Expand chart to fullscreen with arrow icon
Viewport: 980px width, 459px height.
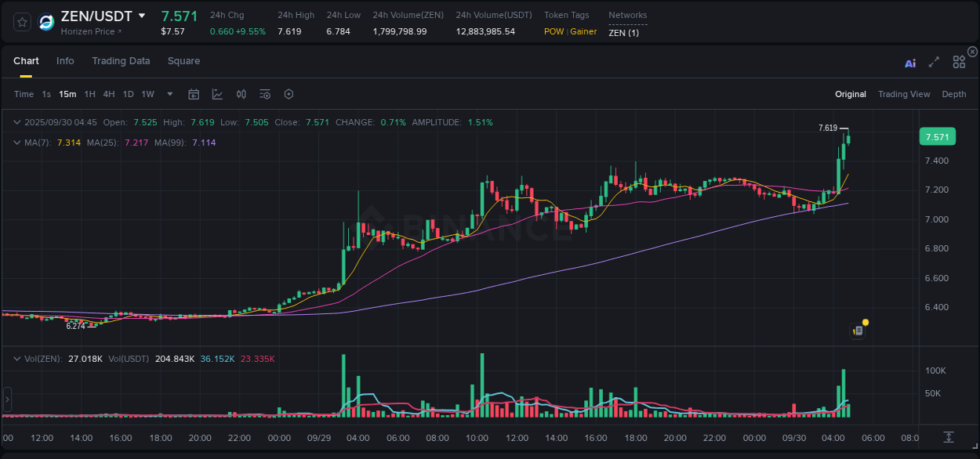point(933,63)
